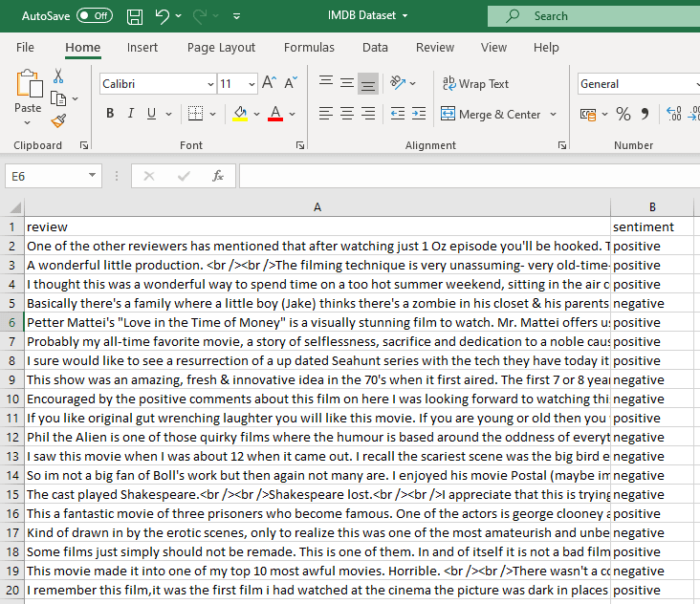Expand underline style options arrow
This screenshot has height=604, width=700.
click(168, 114)
